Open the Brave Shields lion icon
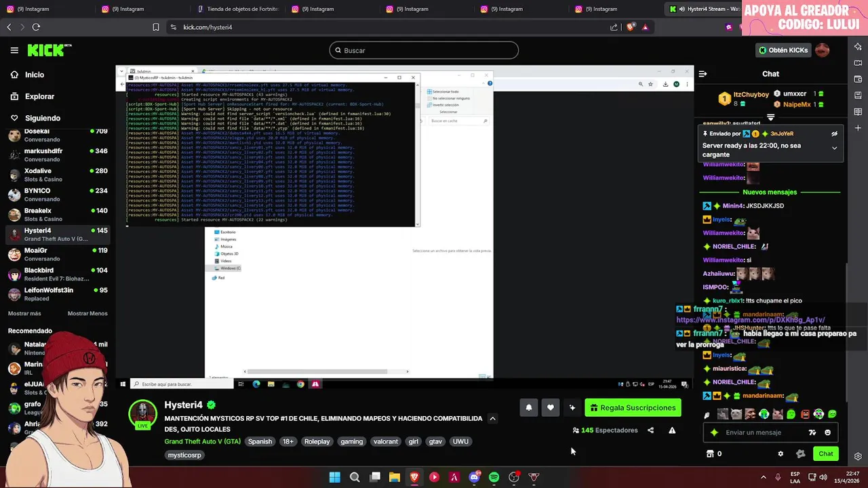This screenshot has height=488, width=868. pyautogui.click(x=631, y=27)
